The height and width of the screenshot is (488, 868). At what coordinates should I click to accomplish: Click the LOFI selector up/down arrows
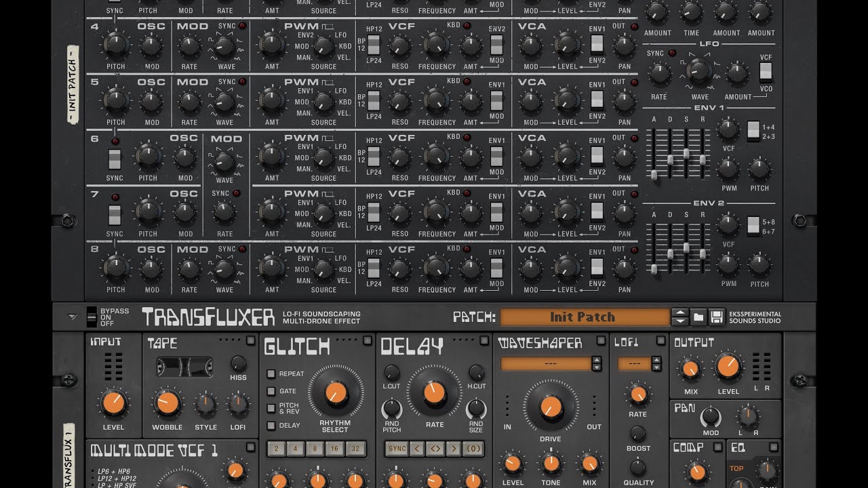[x=656, y=364]
